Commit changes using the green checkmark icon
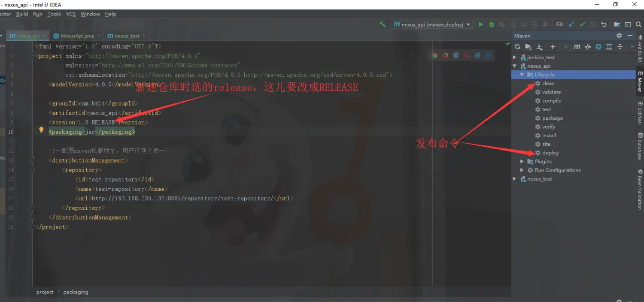 582,24
